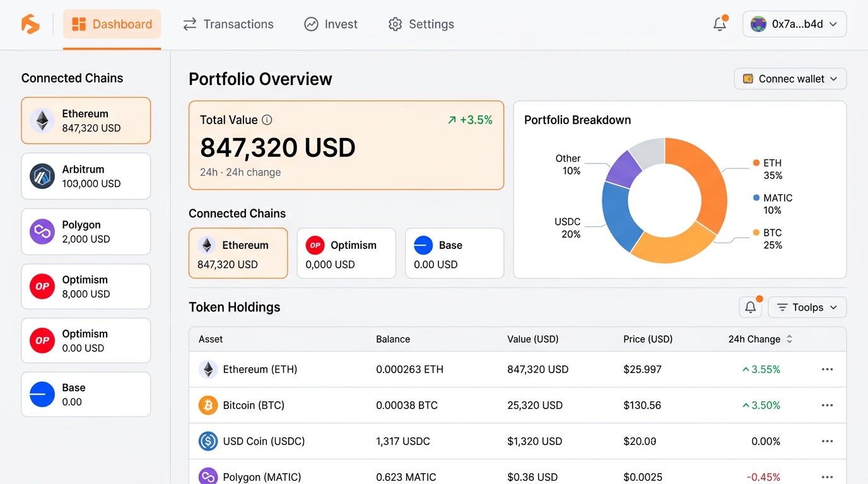Select the USD Coin (USDC) asset name
The image size is (868, 484).
[264, 441]
